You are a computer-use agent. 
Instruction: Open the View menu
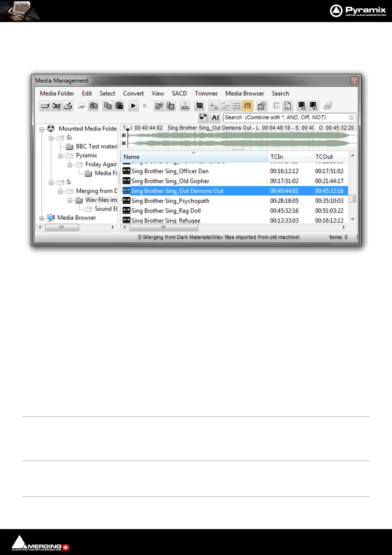pyautogui.click(x=158, y=94)
